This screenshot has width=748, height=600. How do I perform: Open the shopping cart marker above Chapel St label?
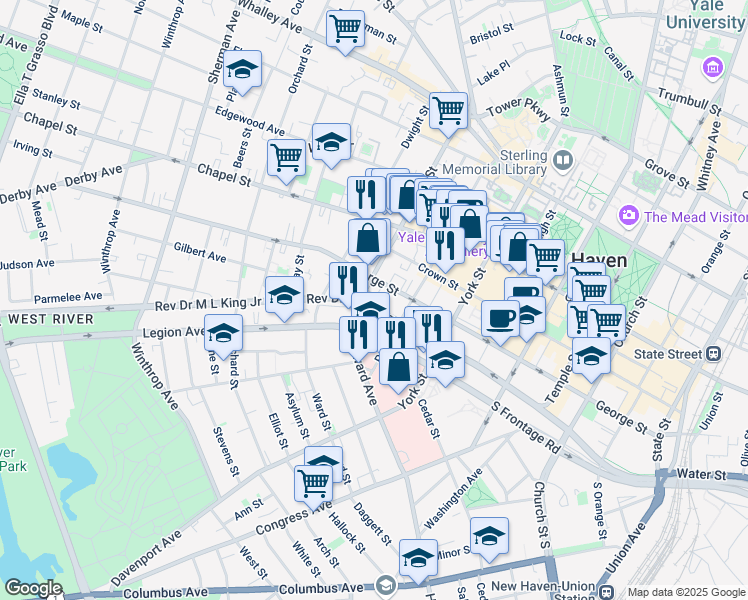(x=286, y=158)
